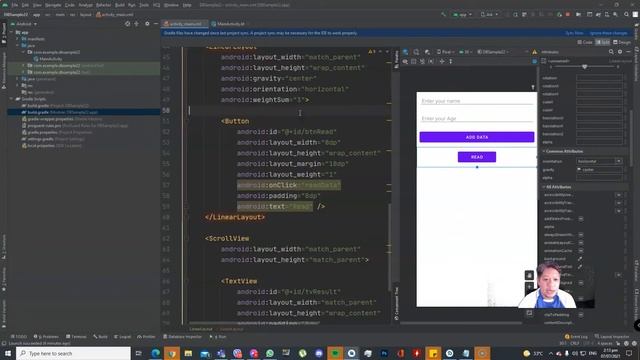The width and height of the screenshot is (640, 360).
Task: Open Project panel settings gear
Action: pos(147,24)
